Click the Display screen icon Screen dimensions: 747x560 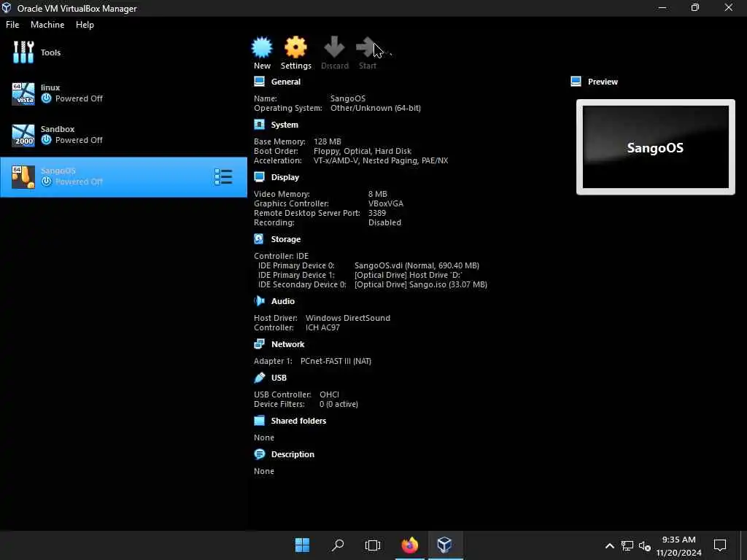click(259, 176)
